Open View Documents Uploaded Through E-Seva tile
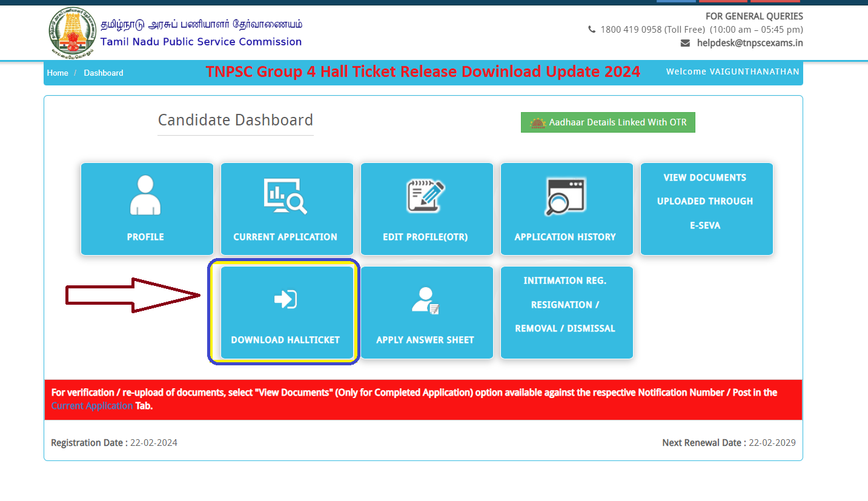868x501 pixels. pyautogui.click(x=706, y=202)
